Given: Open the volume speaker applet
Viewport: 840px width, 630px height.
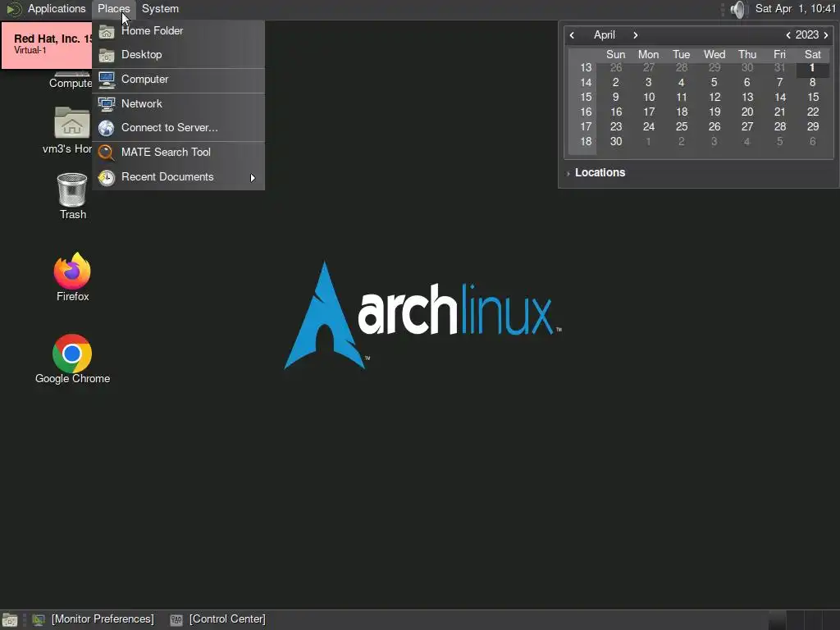Looking at the screenshot, I should (738, 9).
